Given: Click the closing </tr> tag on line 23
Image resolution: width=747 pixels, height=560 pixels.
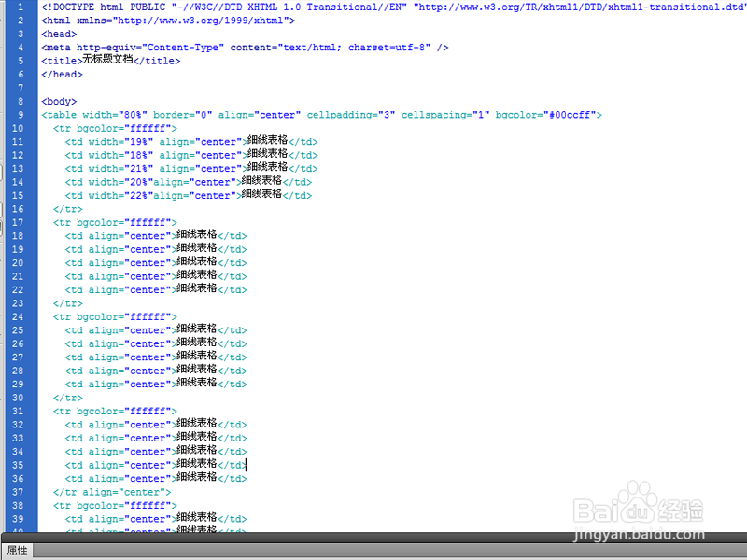Looking at the screenshot, I should pyautogui.click(x=67, y=303).
